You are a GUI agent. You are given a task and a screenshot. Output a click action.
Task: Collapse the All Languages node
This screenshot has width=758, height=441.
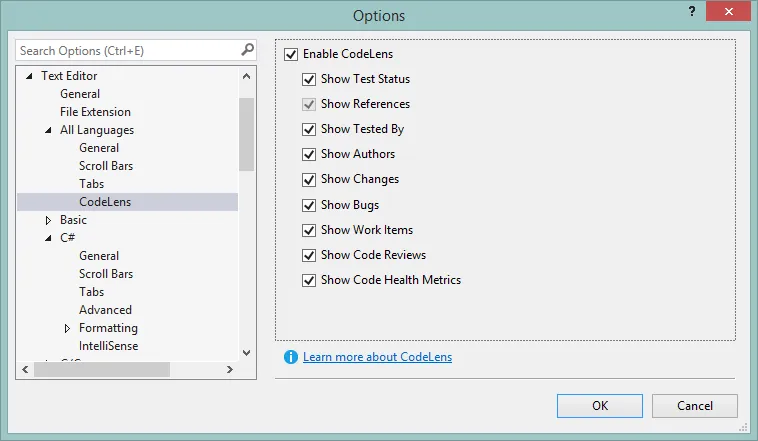tap(48, 130)
